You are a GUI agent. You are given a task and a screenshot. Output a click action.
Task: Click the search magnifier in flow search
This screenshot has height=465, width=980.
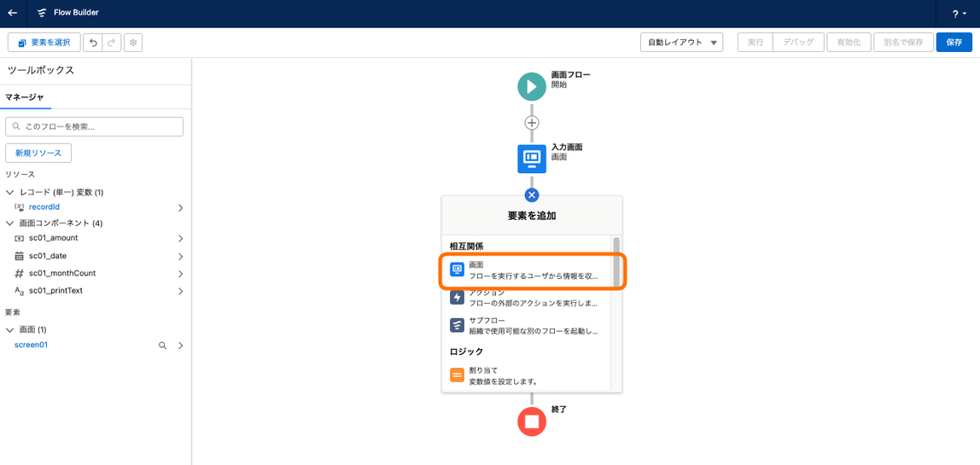[x=17, y=126]
